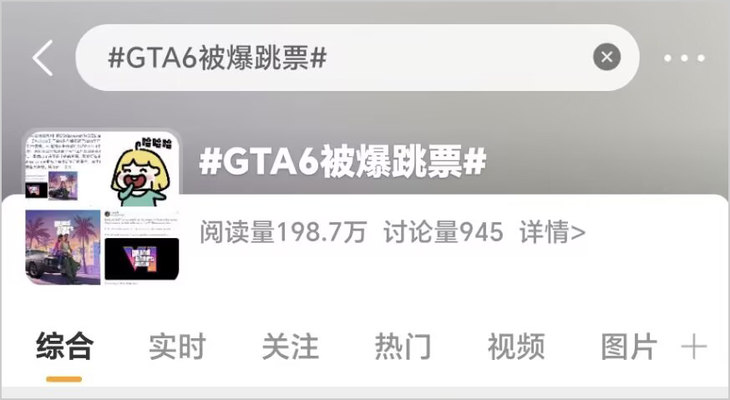
Task: View the 图片 tab
Action: tap(629, 346)
